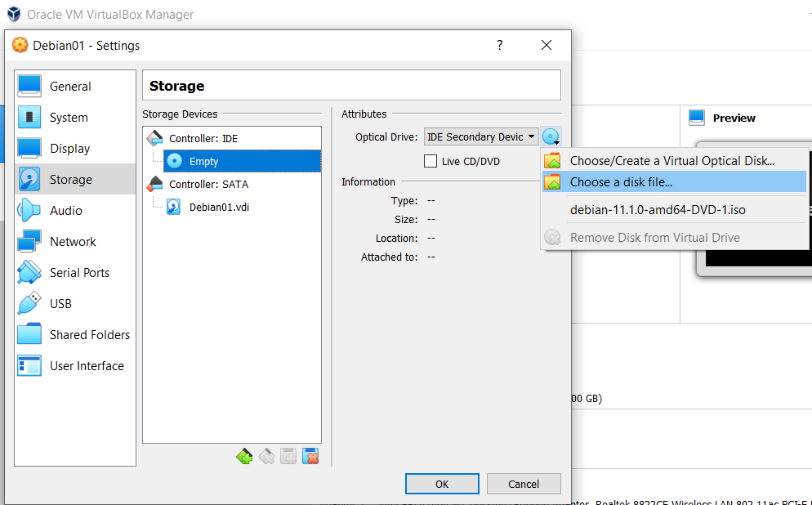Image resolution: width=812 pixels, height=505 pixels.
Task: Switch to Display settings
Action: click(75, 148)
